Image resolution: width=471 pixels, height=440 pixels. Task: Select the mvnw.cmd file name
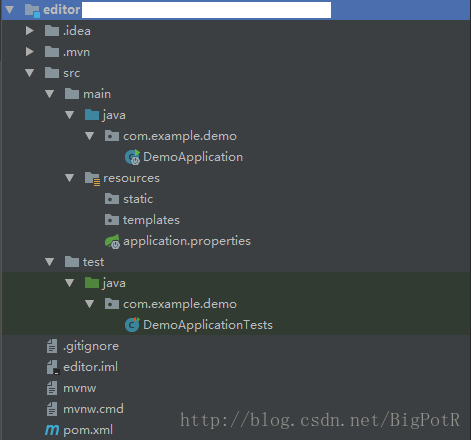click(x=93, y=409)
